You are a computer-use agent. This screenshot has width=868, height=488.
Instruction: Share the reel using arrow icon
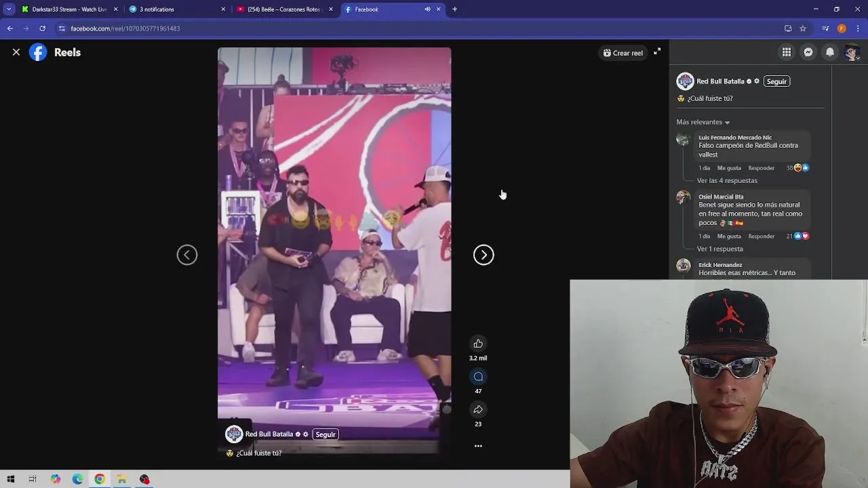point(478,409)
